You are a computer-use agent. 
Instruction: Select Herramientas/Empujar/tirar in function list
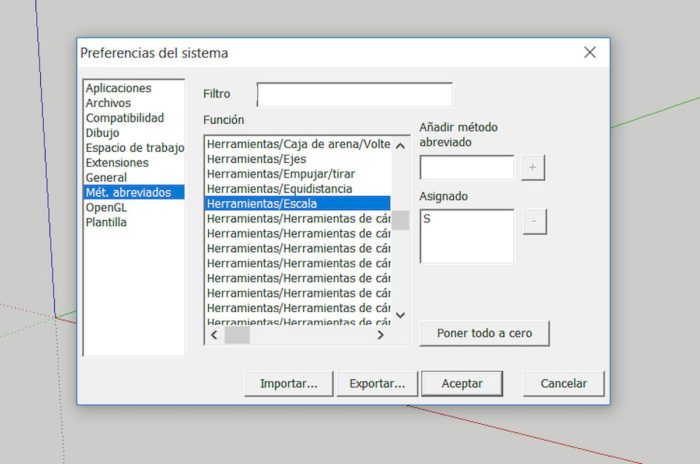point(280,174)
